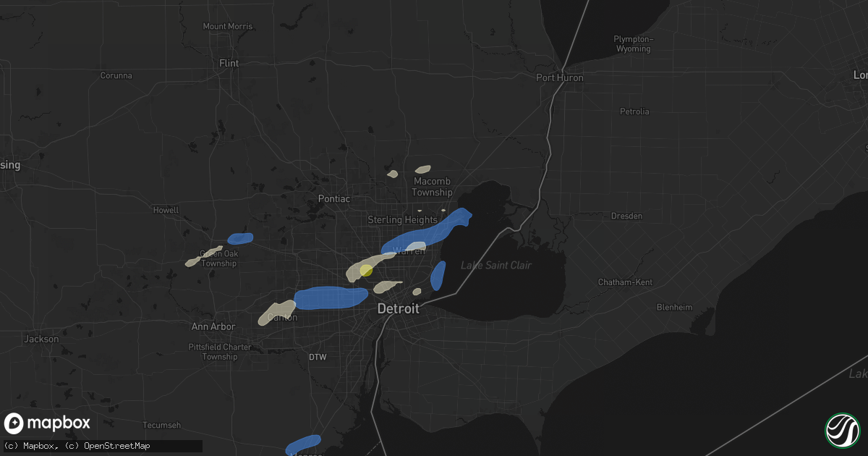Click the Lake Saint Clair label
The height and width of the screenshot is (456, 868).
coord(496,266)
